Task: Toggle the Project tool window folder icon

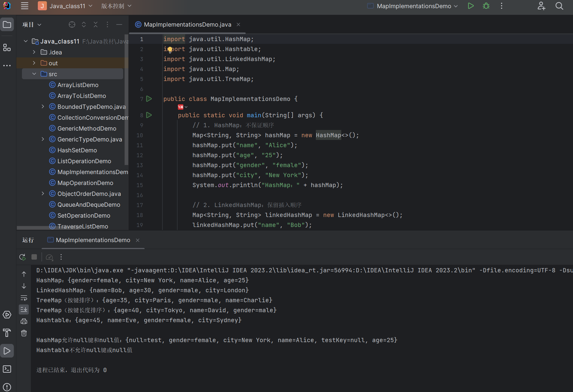Action: [7, 24]
